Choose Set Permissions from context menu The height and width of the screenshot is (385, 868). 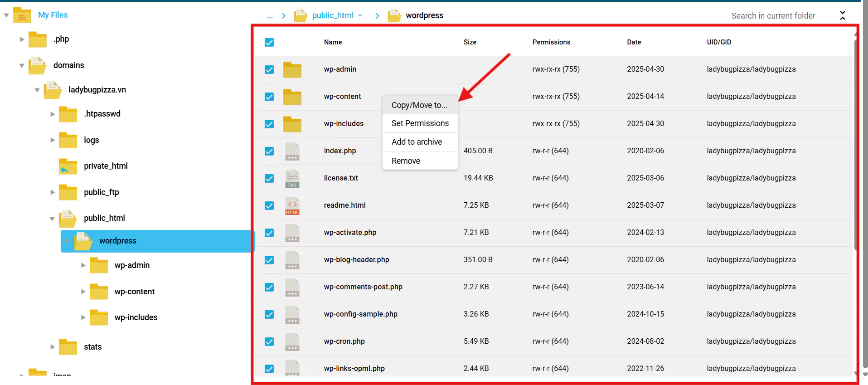pyautogui.click(x=420, y=123)
